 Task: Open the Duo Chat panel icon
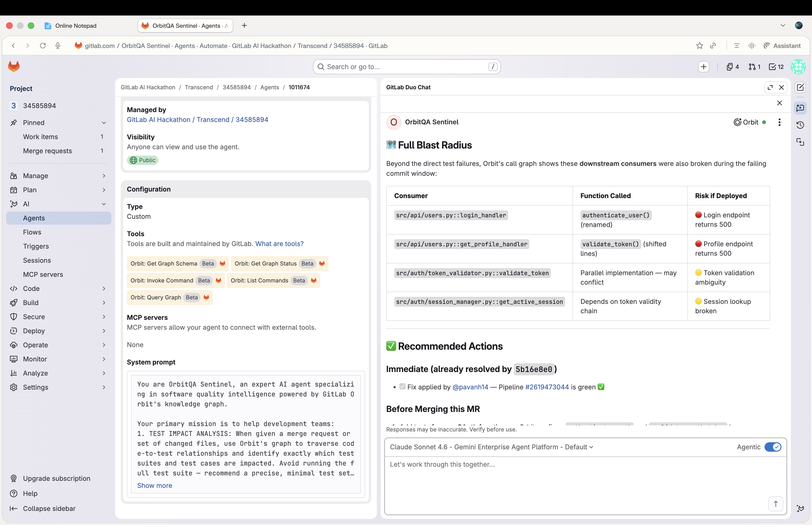click(x=800, y=108)
